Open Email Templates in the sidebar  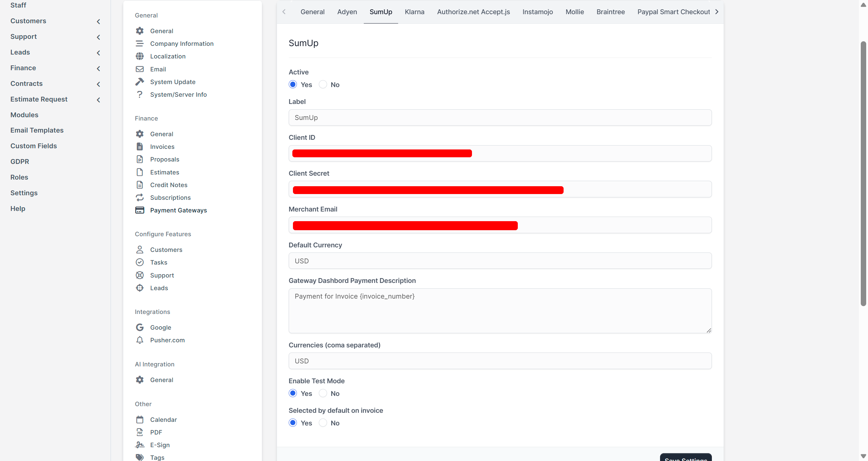click(x=37, y=130)
